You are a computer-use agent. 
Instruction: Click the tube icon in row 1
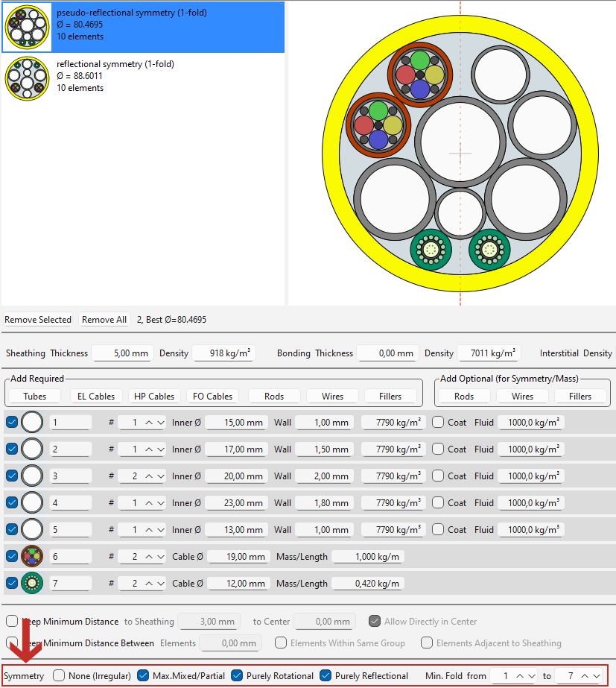pyautogui.click(x=32, y=423)
